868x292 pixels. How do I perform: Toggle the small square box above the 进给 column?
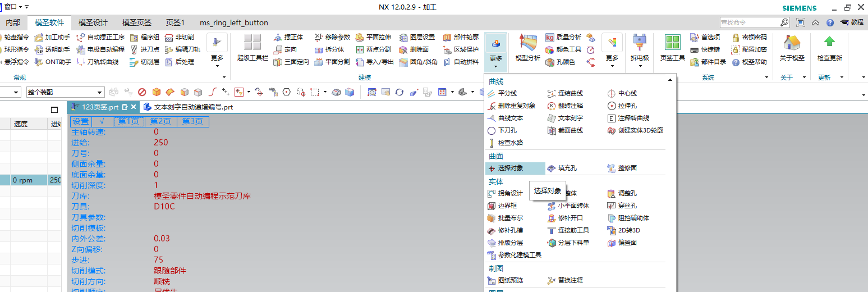(x=54, y=109)
